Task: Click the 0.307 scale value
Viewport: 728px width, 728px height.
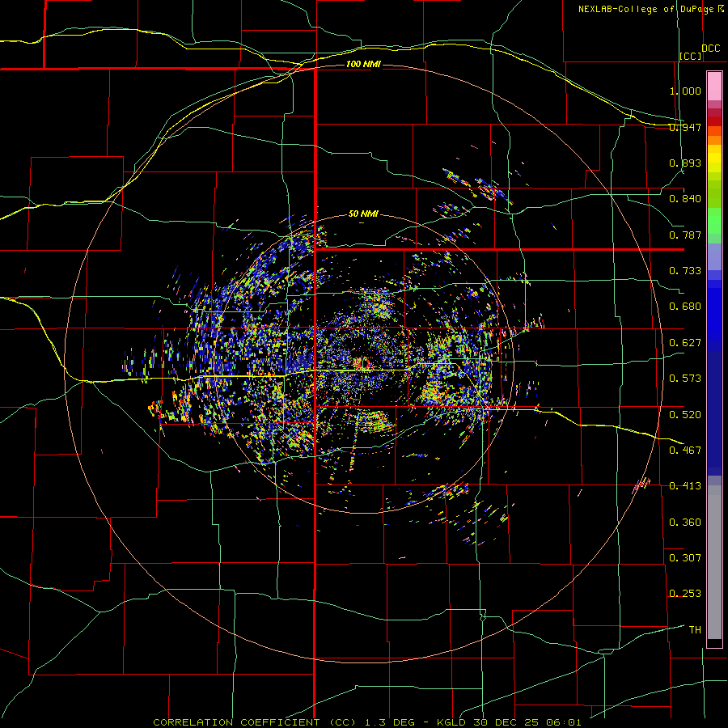Action: point(685,558)
